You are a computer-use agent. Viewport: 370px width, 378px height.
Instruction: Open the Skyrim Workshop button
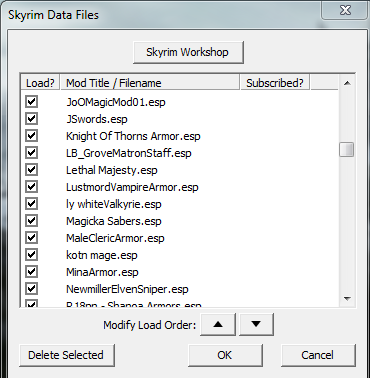click(x=188, y=52)
